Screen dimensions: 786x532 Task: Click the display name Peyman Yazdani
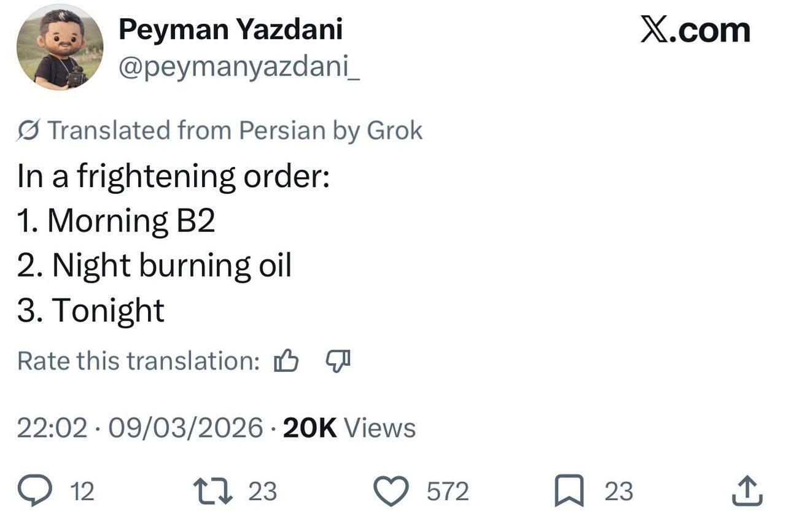[230, 29]
